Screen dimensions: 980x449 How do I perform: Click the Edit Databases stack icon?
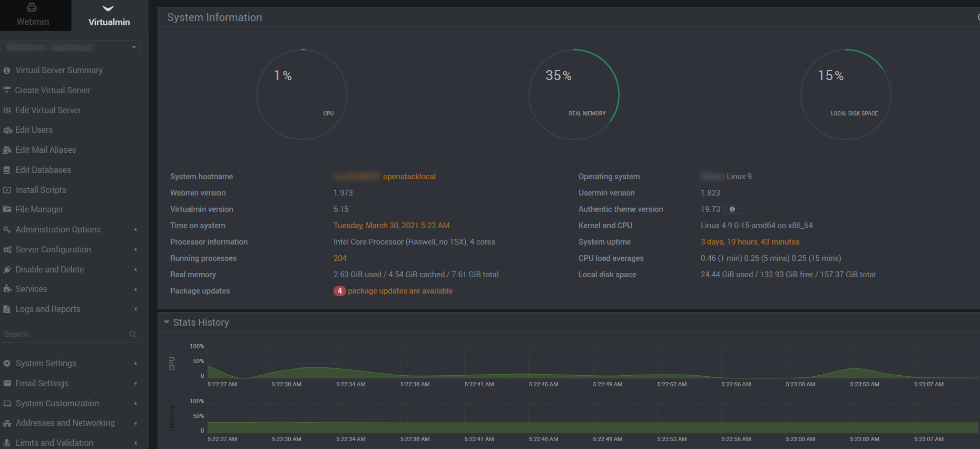[x=7, y=170]
